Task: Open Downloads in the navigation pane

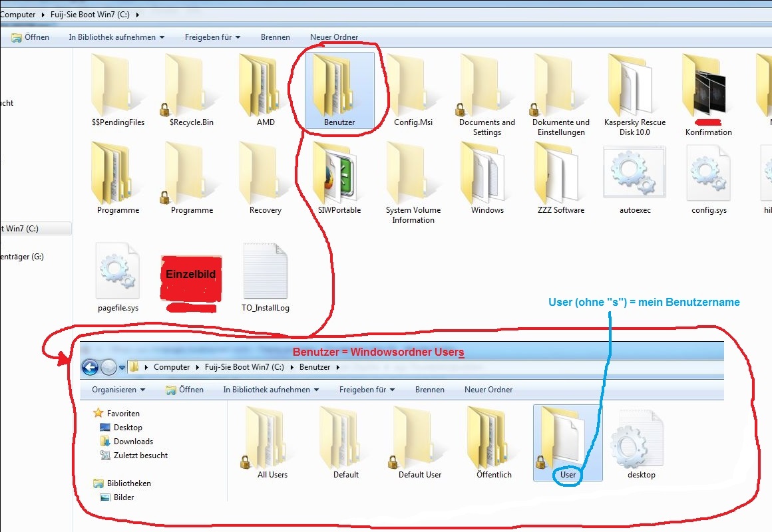Action: click(126, 442)
